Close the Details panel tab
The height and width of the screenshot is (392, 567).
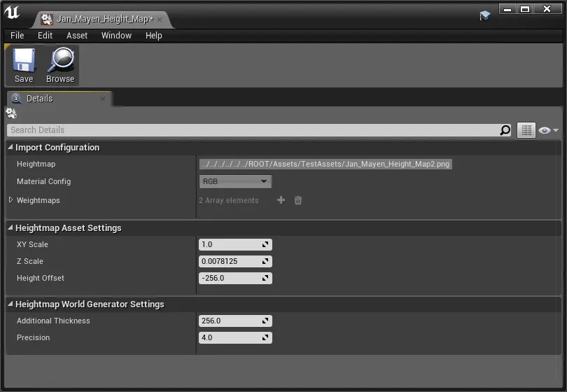(x=103, y=99)
